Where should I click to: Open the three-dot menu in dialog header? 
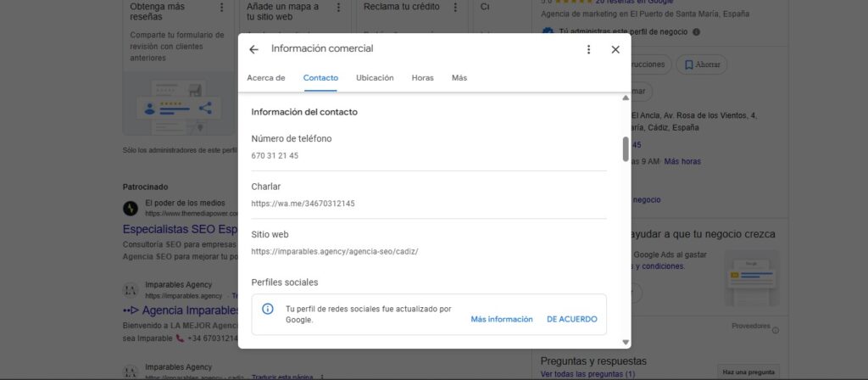click(588, 49)
